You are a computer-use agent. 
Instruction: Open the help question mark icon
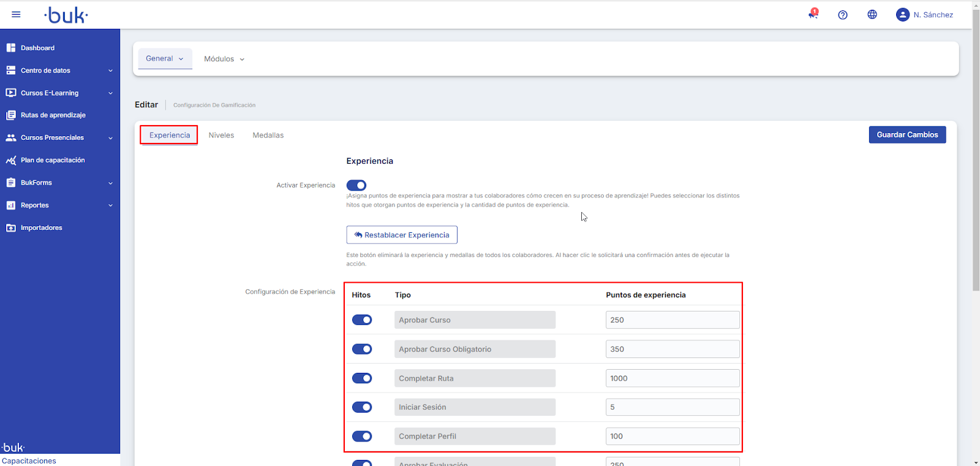(843, 15)
